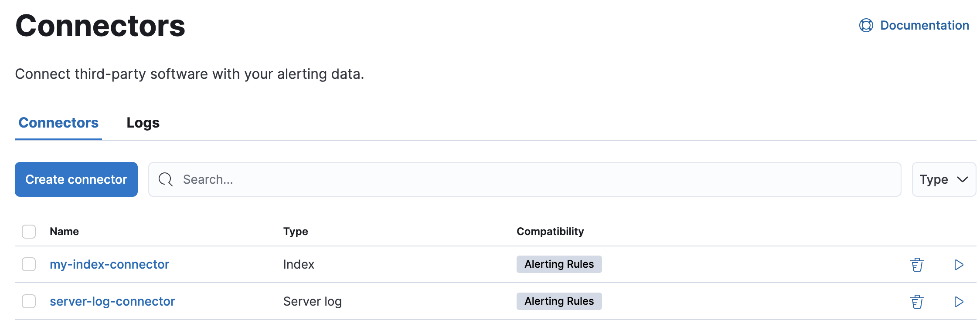
Task: Select the checkbox for my-index-connector row
Action: point(28,264)
